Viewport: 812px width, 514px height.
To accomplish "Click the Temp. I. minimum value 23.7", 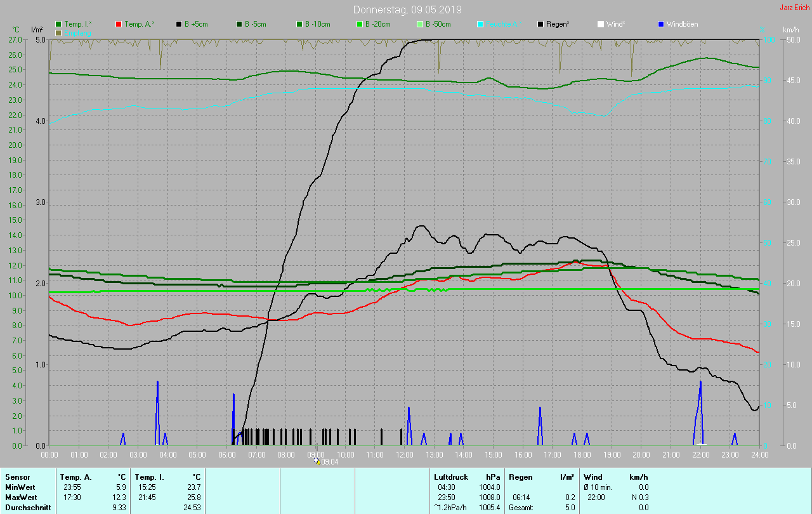I will click(x=193, y=487).
